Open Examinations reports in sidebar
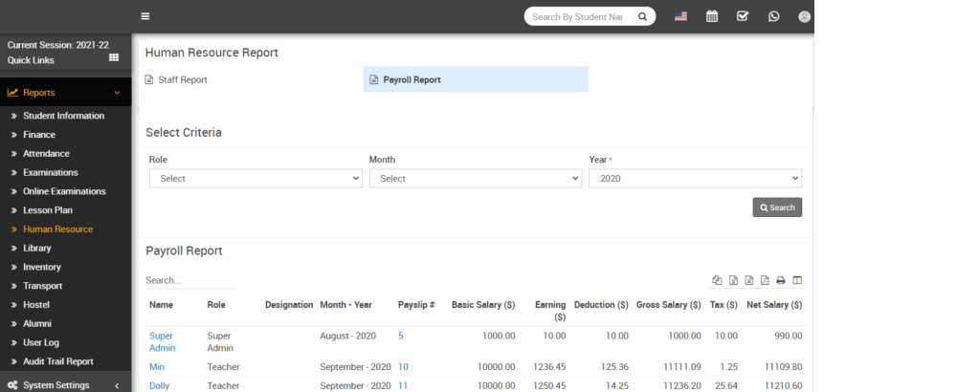This screenshot has width=980, height=392. [51, 172]
